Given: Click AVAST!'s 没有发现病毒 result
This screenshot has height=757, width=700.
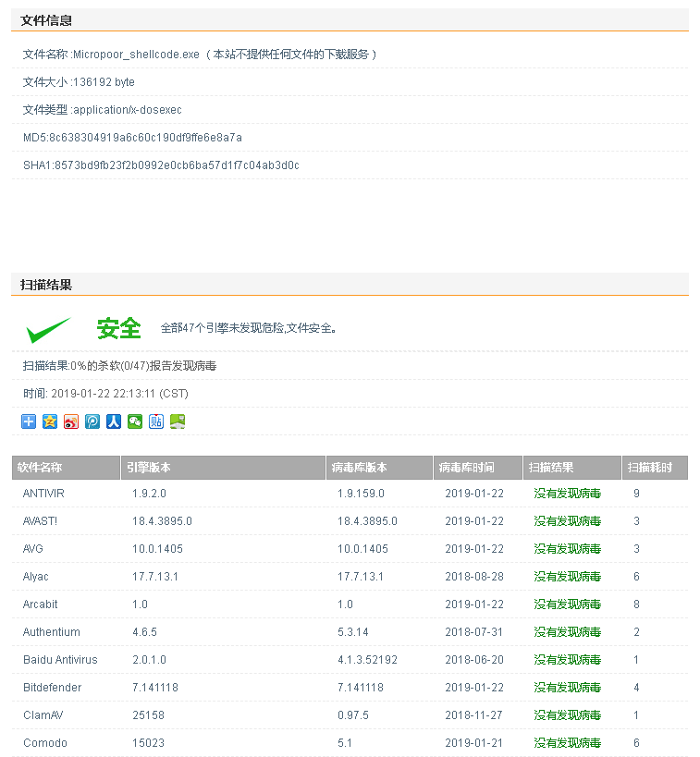Looking at the screenshot, I should [567, 521].
